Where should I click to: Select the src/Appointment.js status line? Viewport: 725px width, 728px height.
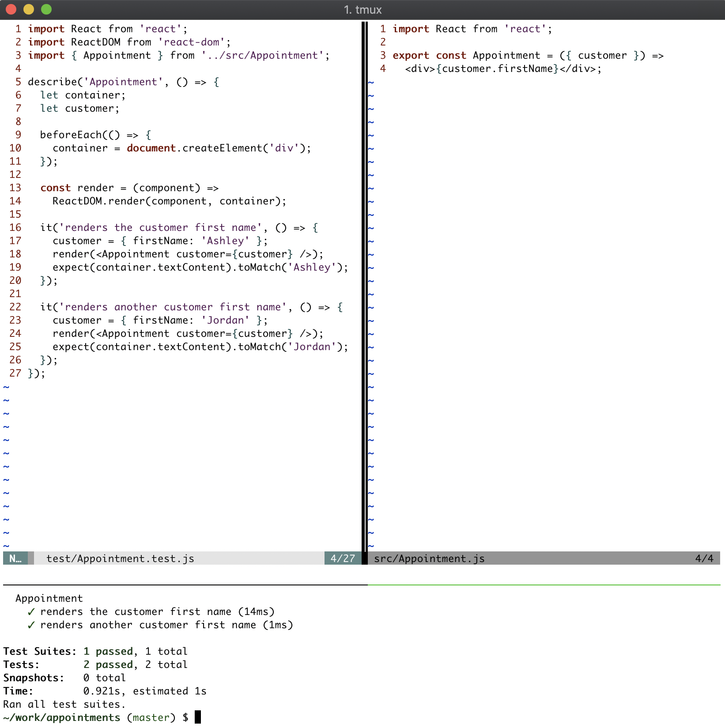pos(429,558)
